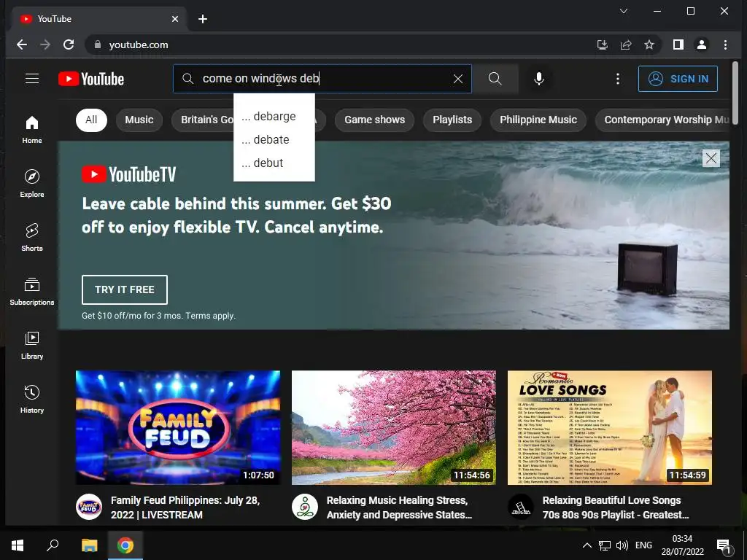This screenshot has height=560, width=747.
Task: Open the notification center icon
Action: [723, 545]
